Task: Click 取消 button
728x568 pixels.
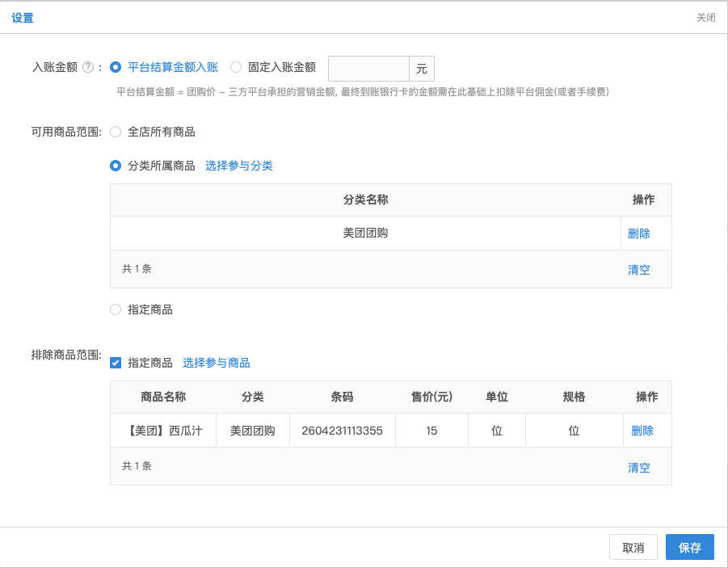Action: 633,547
